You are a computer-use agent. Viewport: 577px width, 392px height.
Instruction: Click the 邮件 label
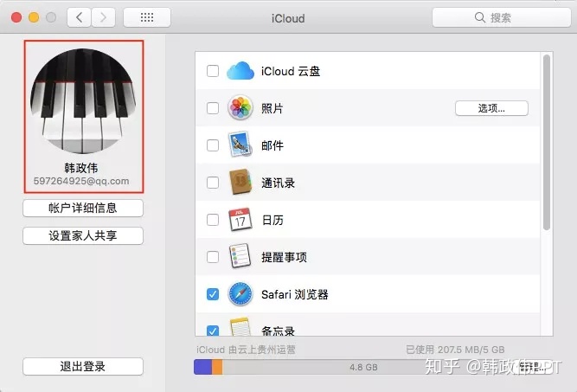click(272, 145)
